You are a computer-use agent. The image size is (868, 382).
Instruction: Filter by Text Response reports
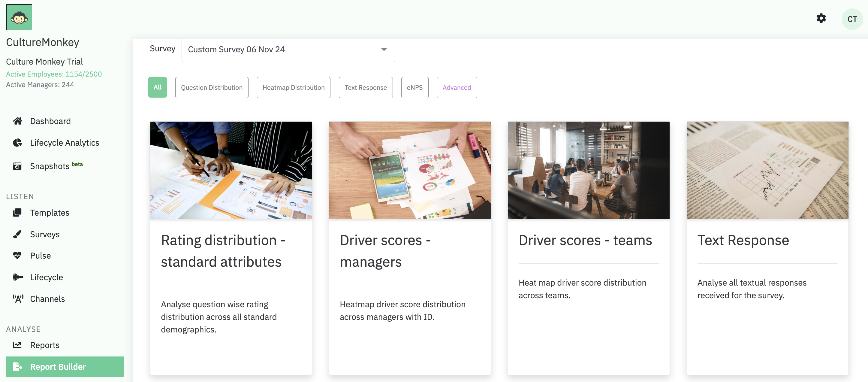point(366,87)
